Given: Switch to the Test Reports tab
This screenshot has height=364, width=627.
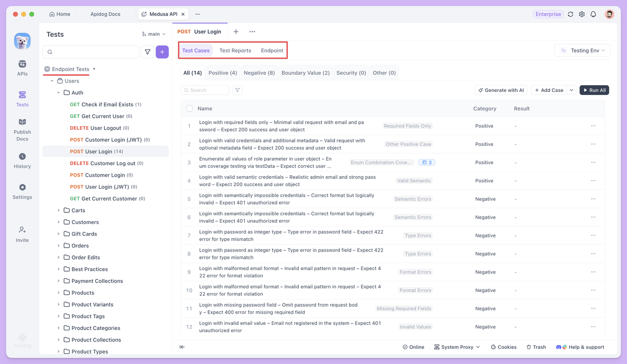Looking at the screenshot, I should [235, 50].
